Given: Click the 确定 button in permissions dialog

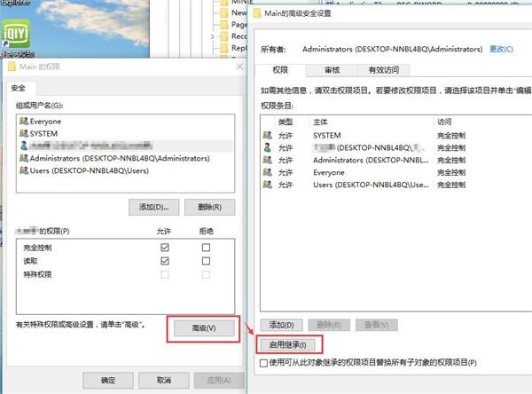Looking at the screenshot, I should (107, 380).
